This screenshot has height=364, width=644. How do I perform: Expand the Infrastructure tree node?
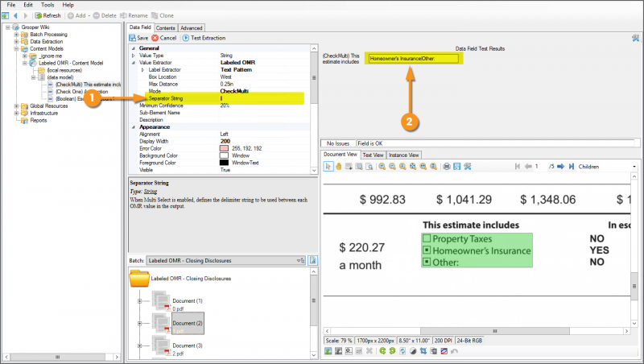click(16, 113)
